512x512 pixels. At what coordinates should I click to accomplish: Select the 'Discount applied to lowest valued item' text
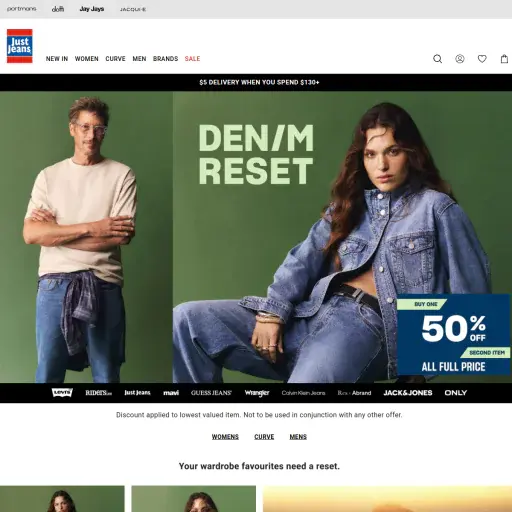tap(259, 415)
